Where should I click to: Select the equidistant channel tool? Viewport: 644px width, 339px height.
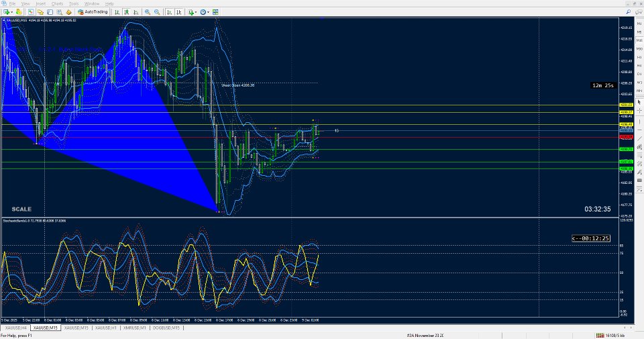click(x=639, y=147)
